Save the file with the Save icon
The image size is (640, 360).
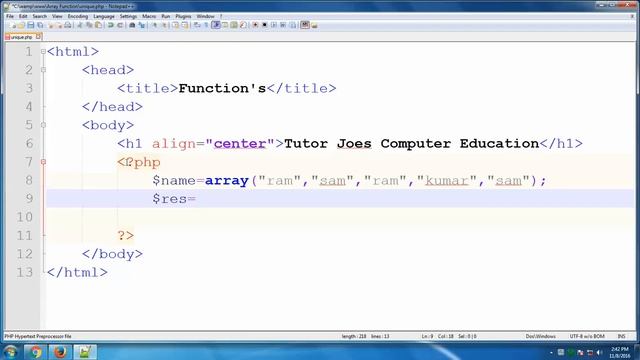pyautogui.click(x=31, y=25)
